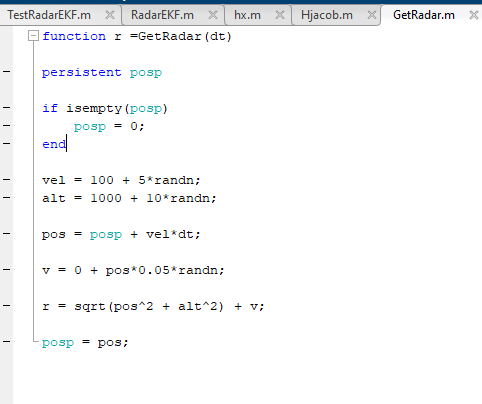Viewport: 482px width, 404px height.
Task: Click 'pos;' in the last code line
Action: tap(113, 343)
